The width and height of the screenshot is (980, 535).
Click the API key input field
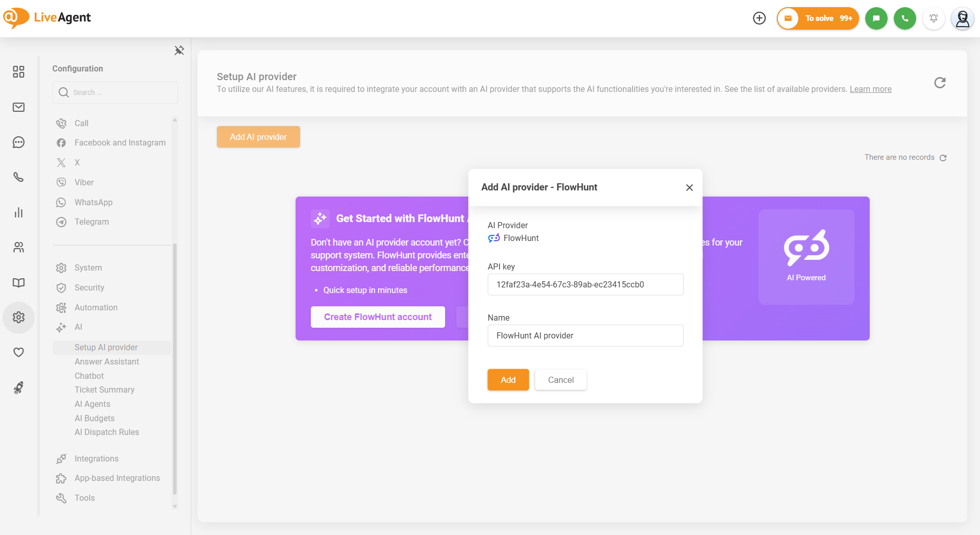585,284
